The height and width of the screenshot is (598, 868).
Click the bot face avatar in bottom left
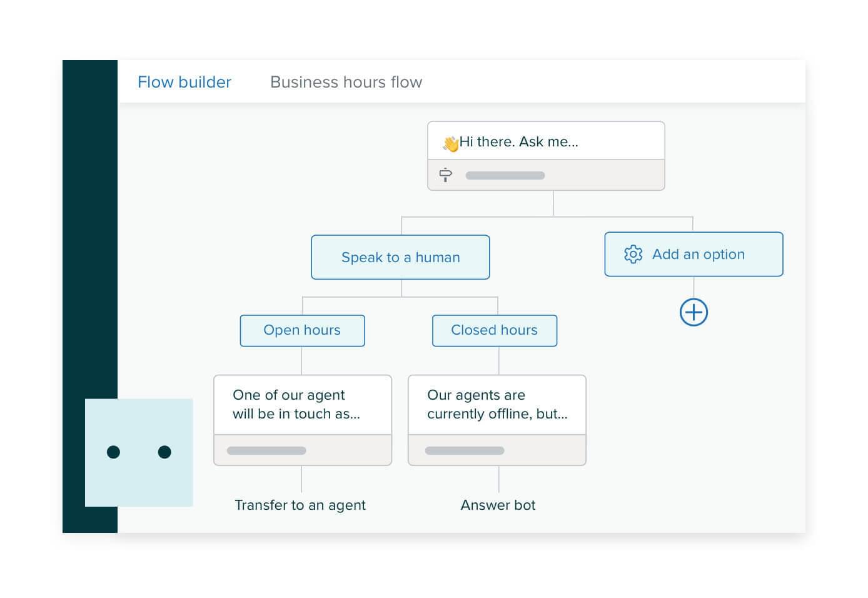(139, 452)
